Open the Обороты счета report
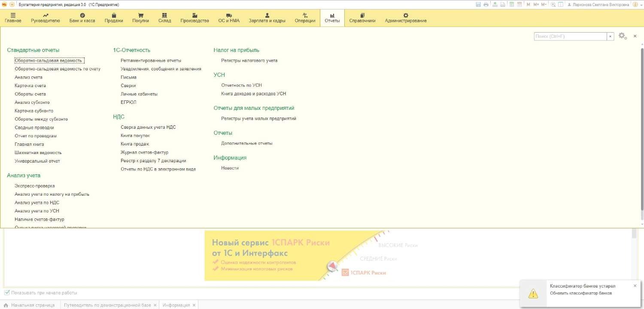The width and height of the screenshot is (644, 309). (x=30, y=94)
